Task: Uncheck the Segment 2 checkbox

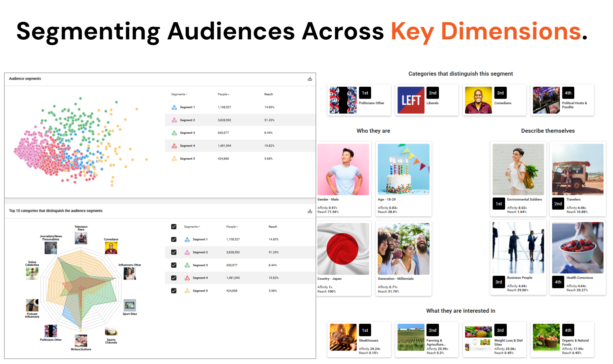Action: tap(174, 252)
